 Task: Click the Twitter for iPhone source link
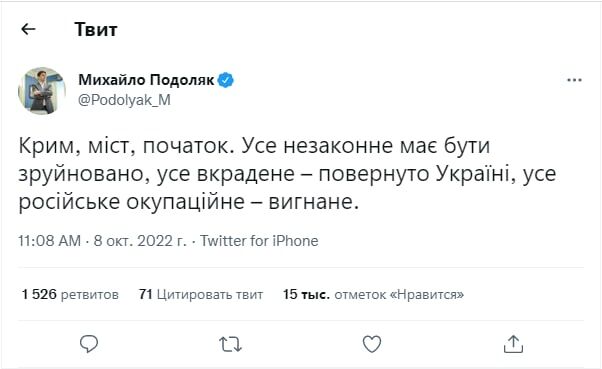click(x=259, y=241)
